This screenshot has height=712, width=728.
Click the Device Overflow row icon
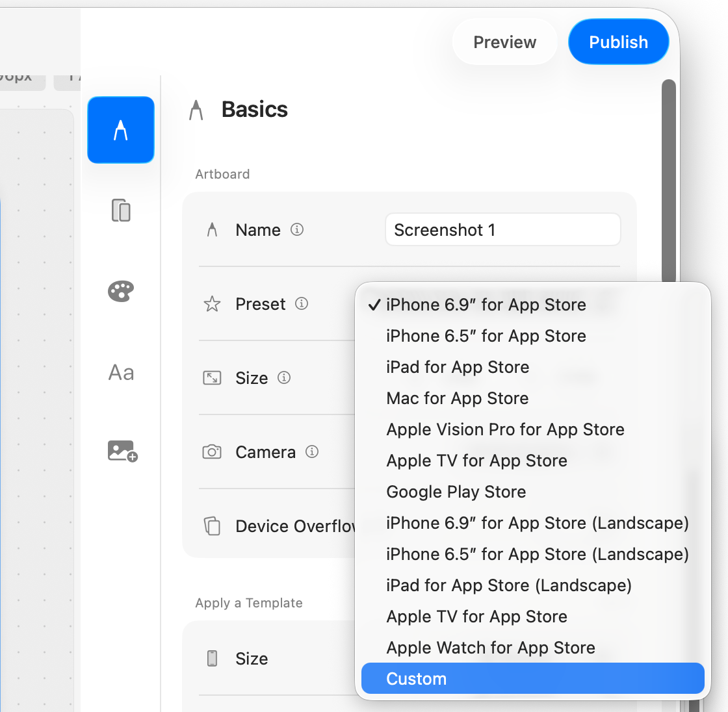212,526
